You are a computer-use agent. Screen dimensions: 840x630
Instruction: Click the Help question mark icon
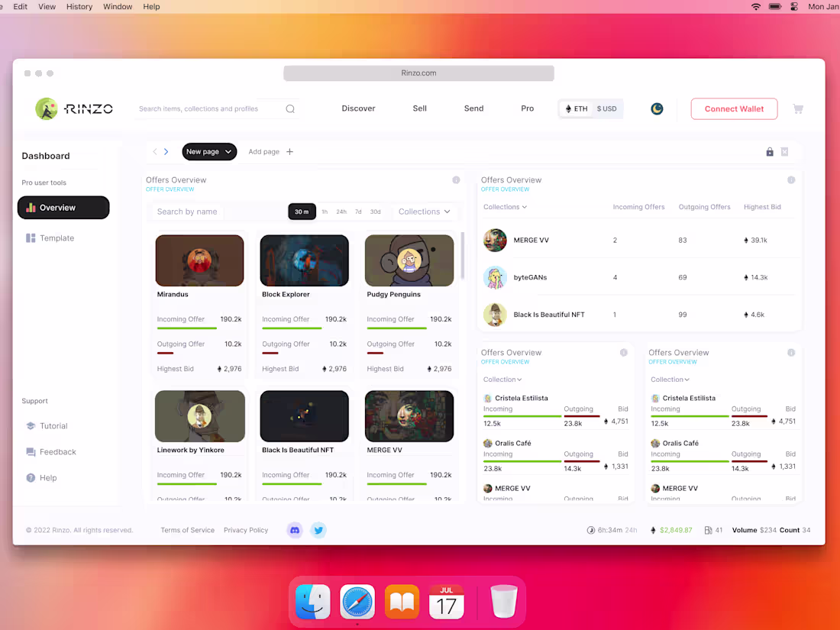tap(31, 478)
